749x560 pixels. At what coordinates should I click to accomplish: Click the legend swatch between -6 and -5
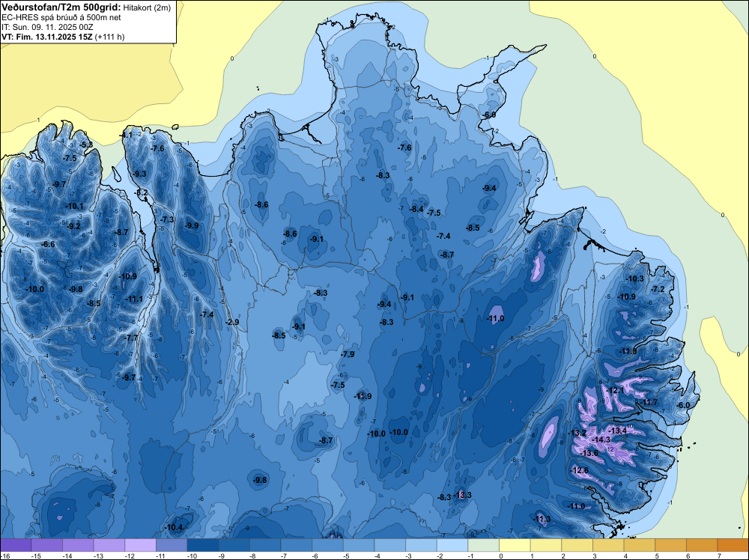point(328,545)
